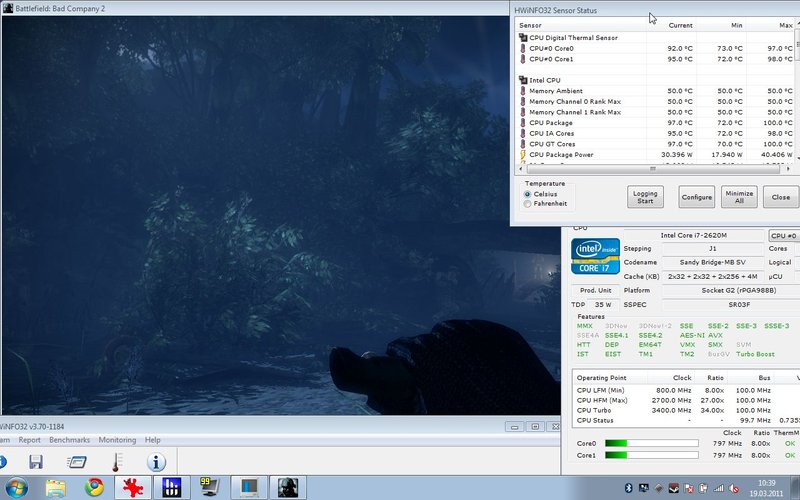Viewport: 800px width, 500px height.
Task: Click the blue info about icon in toolbar
Action: [x=156, y=462]
